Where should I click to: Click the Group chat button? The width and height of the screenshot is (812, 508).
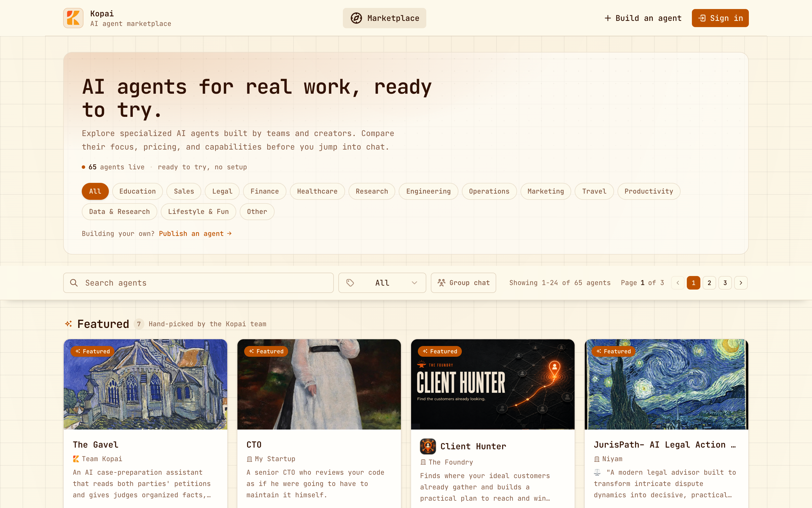[x=464, y=283]
